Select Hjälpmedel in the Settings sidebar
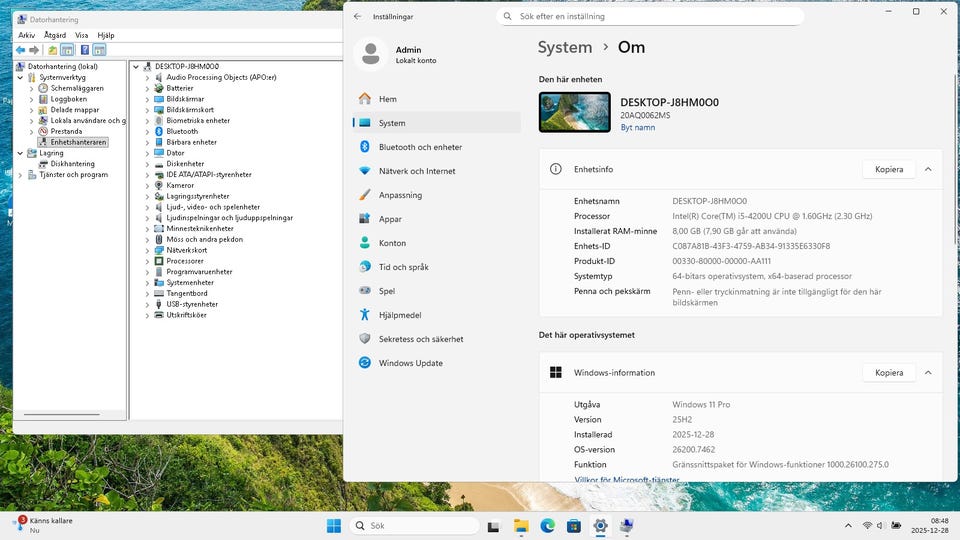 pyautogui.click(x=400, y=315)
